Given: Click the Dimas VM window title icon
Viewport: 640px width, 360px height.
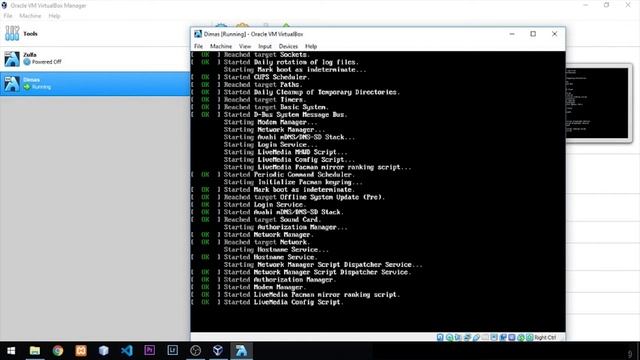Looking at the screenshot, I should pos(198,34).
